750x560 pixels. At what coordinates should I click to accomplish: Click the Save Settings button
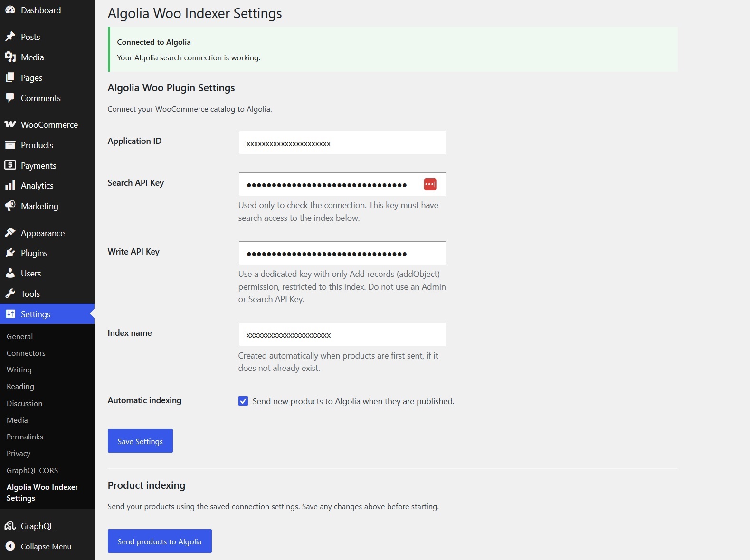[x=140, y=441]
